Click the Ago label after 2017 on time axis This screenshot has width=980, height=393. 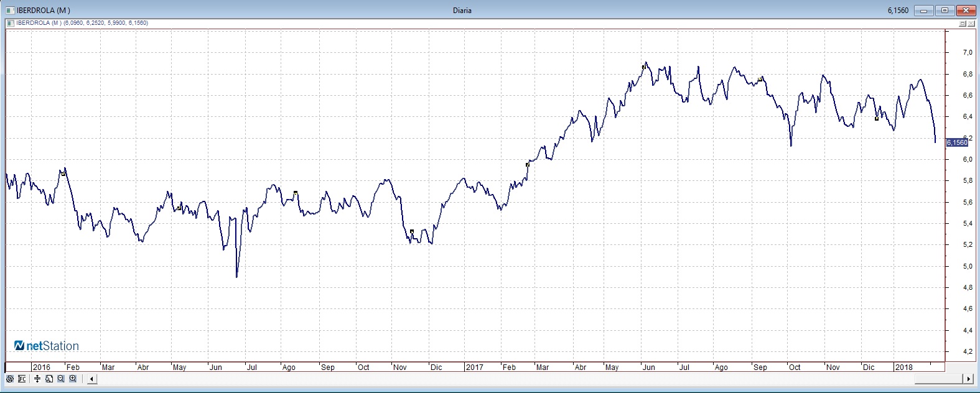[721, 368]
